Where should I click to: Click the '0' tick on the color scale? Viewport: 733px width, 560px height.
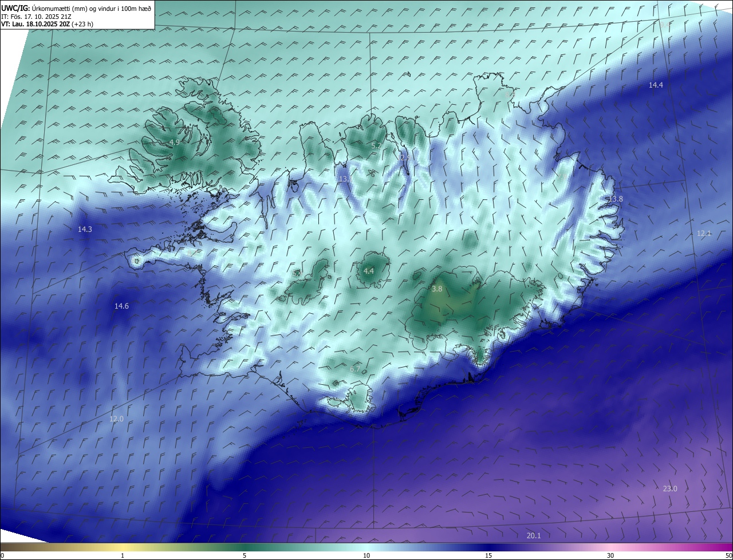coord(2,555)
